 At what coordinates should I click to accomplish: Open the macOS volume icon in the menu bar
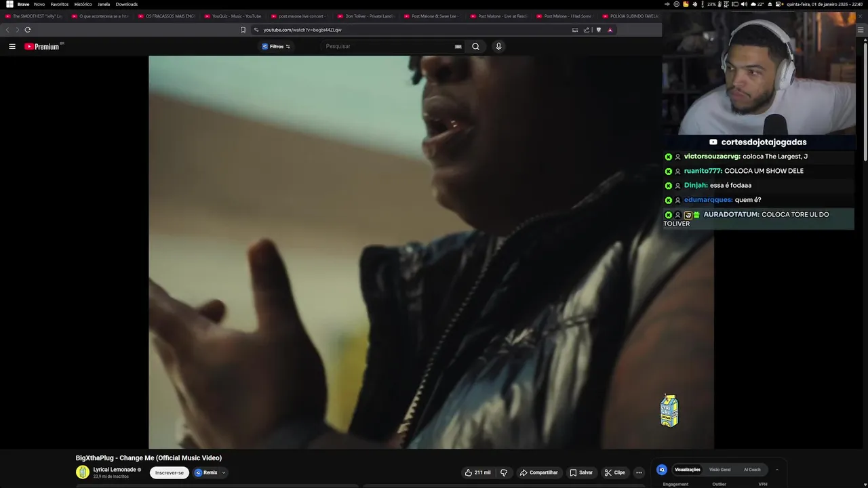744,4
